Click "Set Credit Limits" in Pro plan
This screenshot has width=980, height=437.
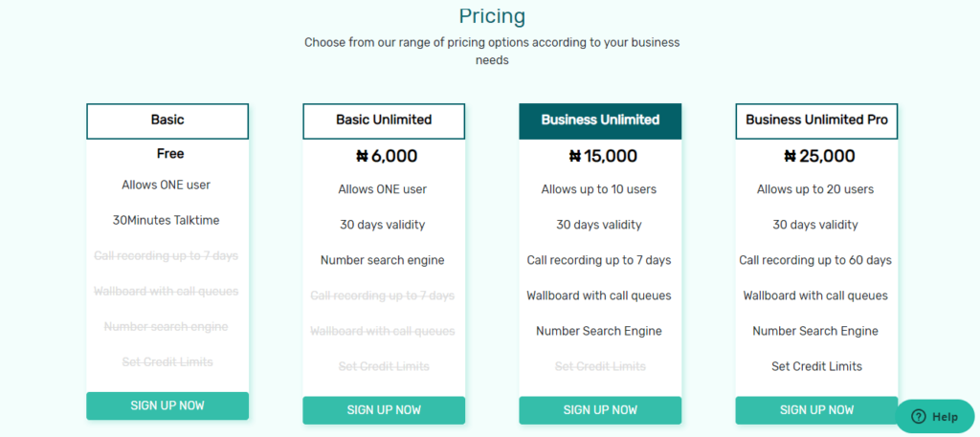(x=816, y=366)
